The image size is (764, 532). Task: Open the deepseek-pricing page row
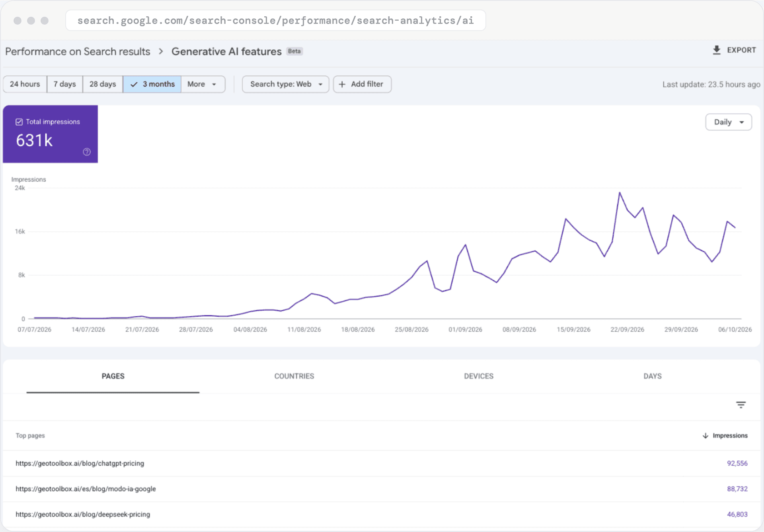382,515
